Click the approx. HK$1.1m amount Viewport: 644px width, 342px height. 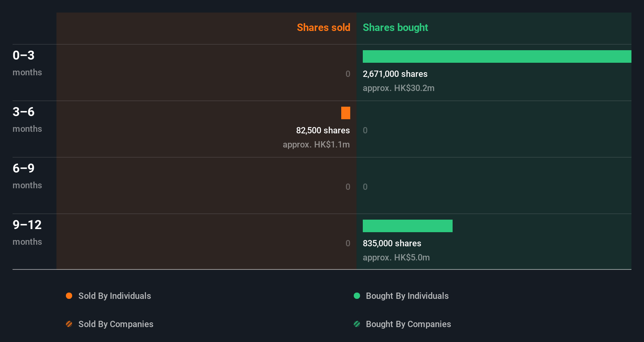(316, 144)
